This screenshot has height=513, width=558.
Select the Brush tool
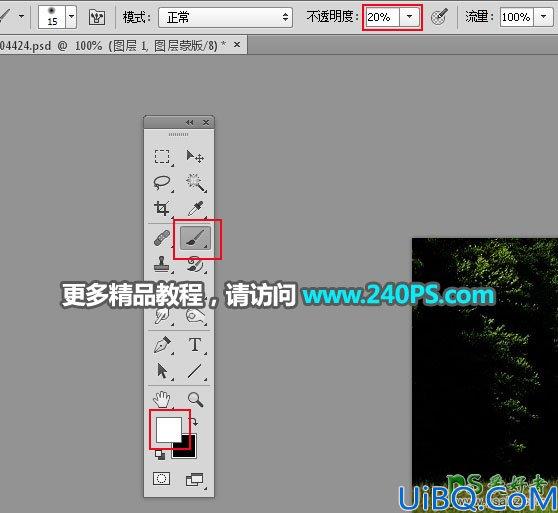click(x=195, y=238)
